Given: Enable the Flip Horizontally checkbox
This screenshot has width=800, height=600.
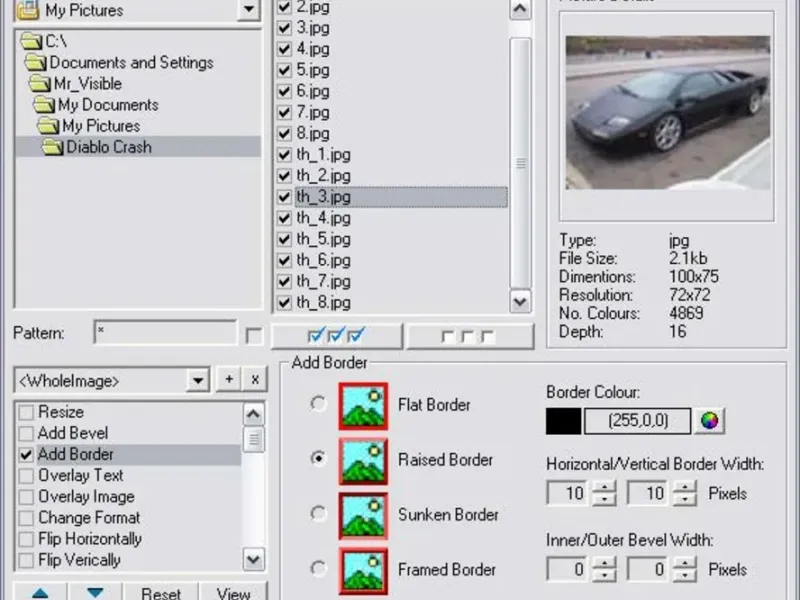Looking at the screenshot, I should tap(26, 539).
